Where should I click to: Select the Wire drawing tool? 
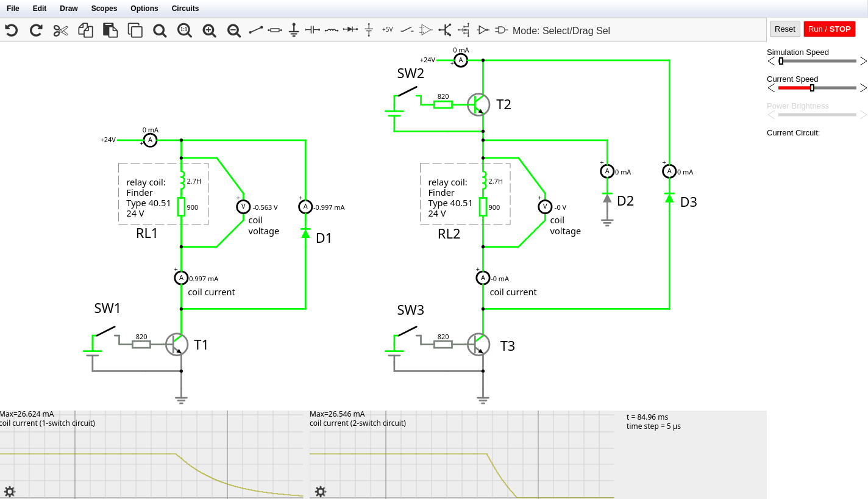coord(256,30)
